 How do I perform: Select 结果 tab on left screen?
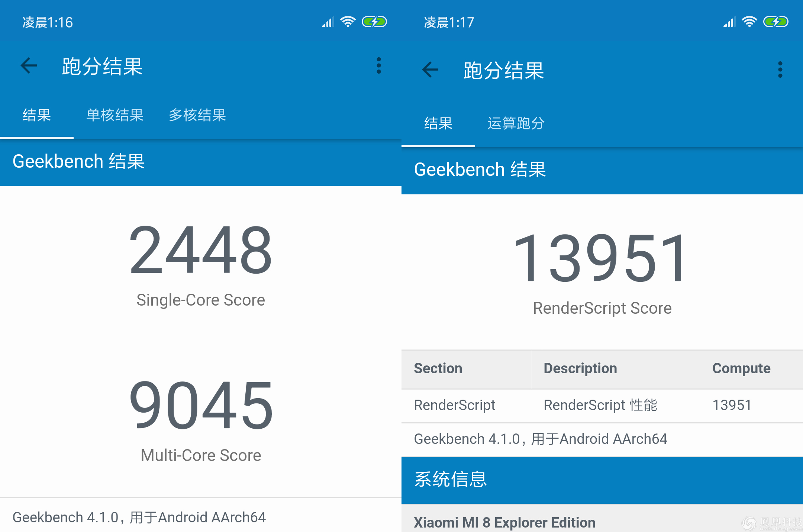click(x=37, y=115)
